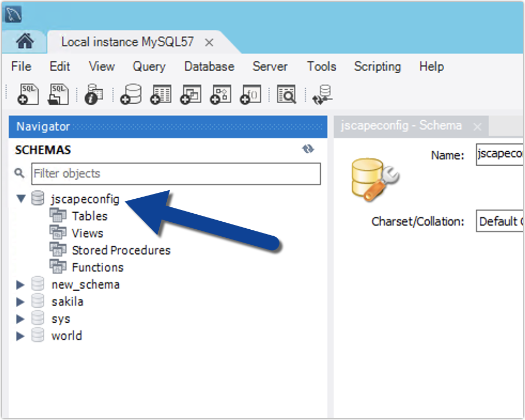Open the Database menu
The width and height of the screenshot is (525, 420).
click(209, 66)
